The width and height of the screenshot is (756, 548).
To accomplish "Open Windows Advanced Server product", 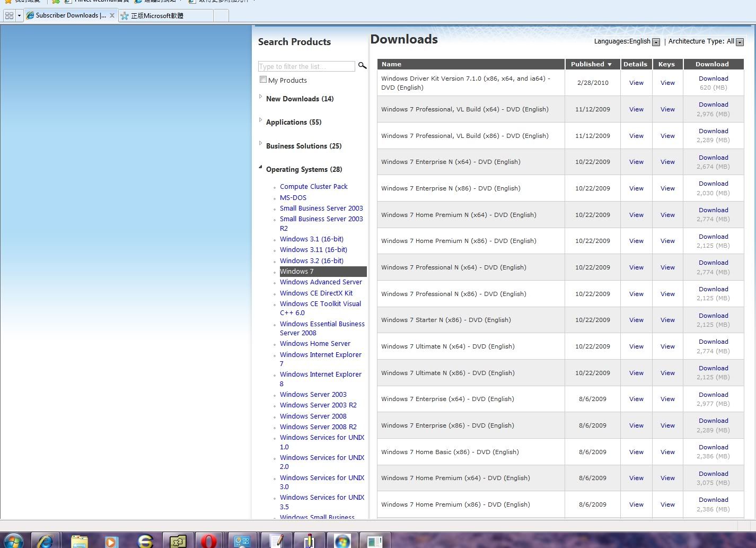I will click(x=321, y=282).
